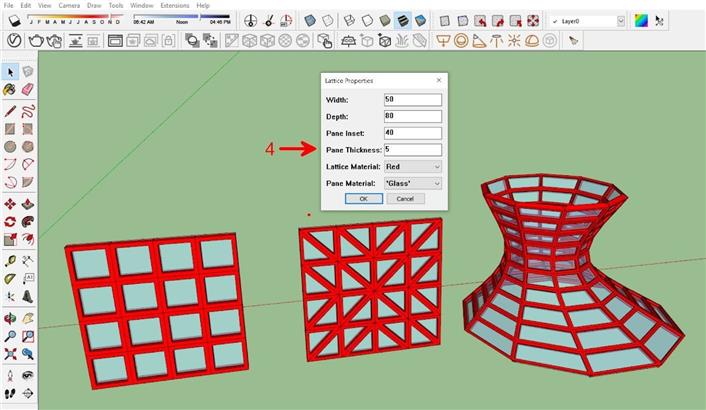Add a V-Ray dome light

[532, 41]
